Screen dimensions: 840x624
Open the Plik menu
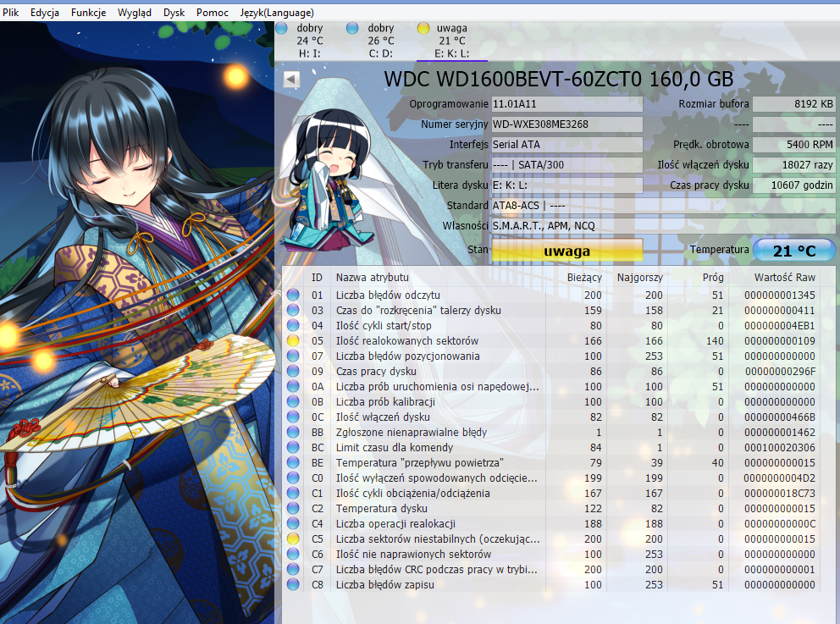(x=11, y=13)
